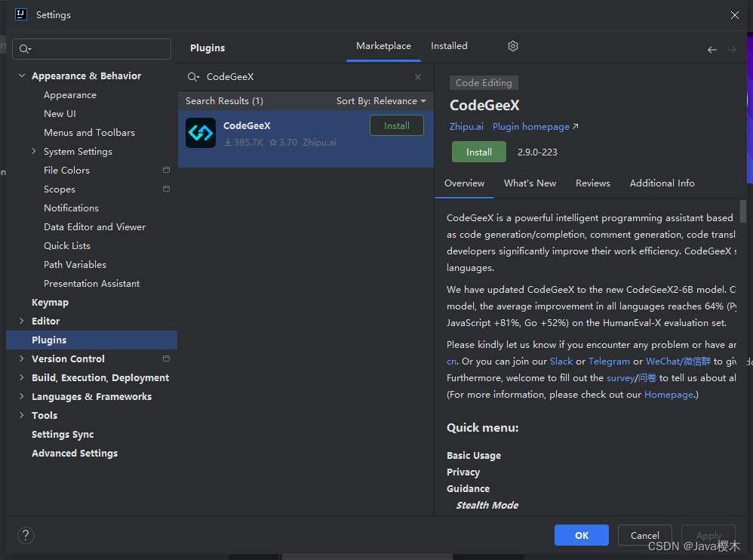Click the version number 2.9.0-223
Viewport: 753px width, 560px height.
click(537, 152)
